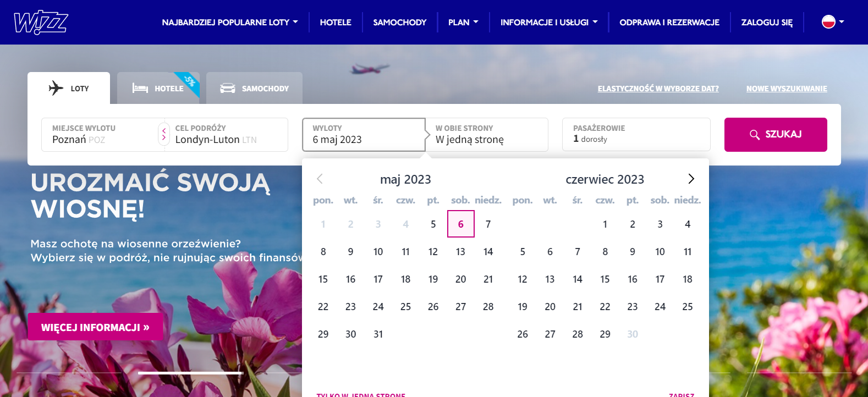
Task: Go to next month in calendar
Action: click(691, 179)
